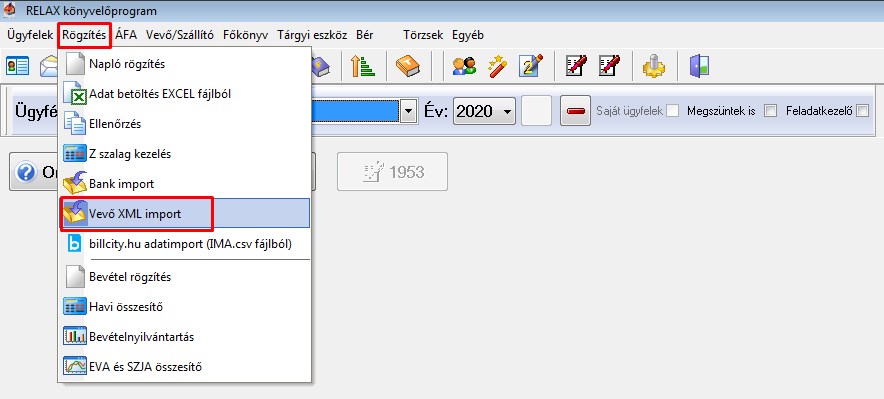The width and height of the screenshot is (884, 399).
Task: Choose Bevétel rögzítés menu item
Action: (x=185, y=277)
